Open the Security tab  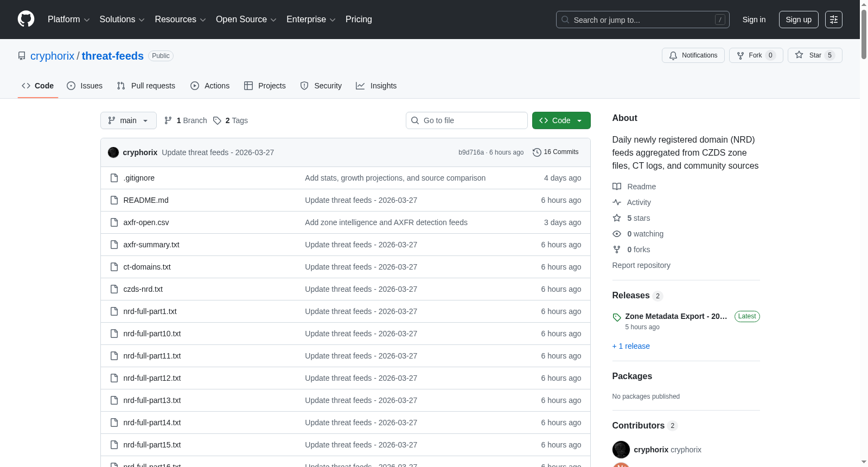click(321, 86)
